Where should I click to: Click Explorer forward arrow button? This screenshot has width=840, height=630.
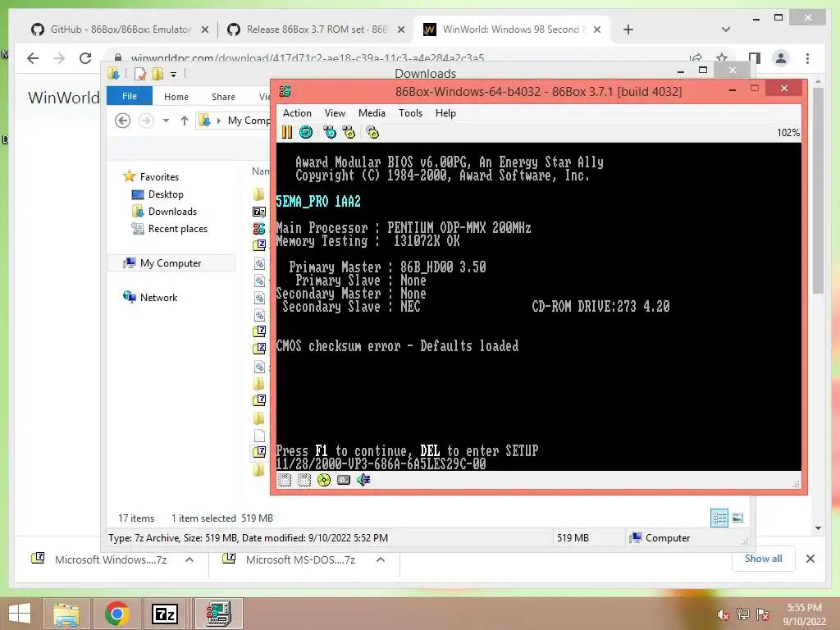tap(146, 121)
